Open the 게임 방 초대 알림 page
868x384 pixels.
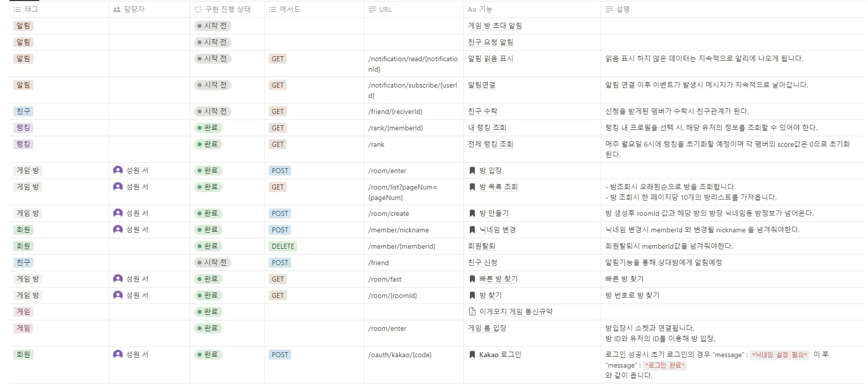(x=495, y=26)
